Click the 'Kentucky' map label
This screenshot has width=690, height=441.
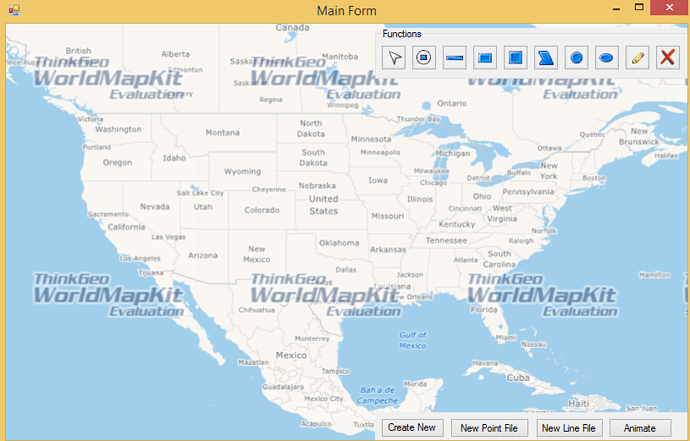coord(457,224)
